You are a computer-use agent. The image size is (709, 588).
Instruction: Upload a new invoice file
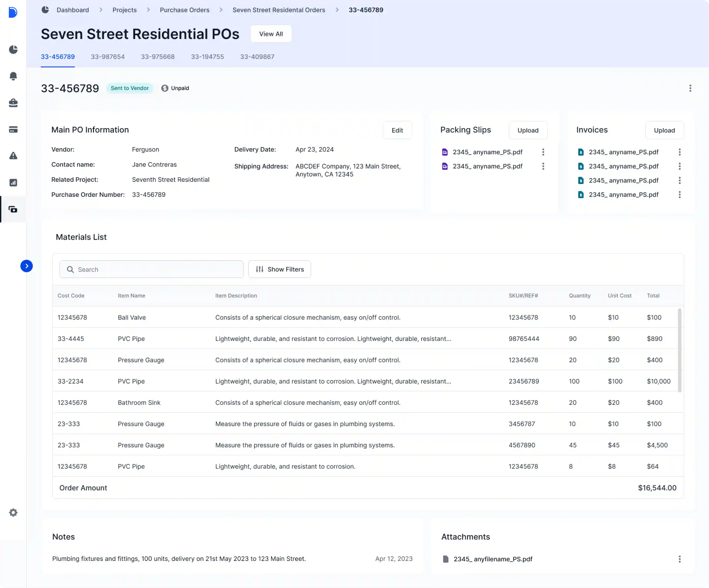664,130
